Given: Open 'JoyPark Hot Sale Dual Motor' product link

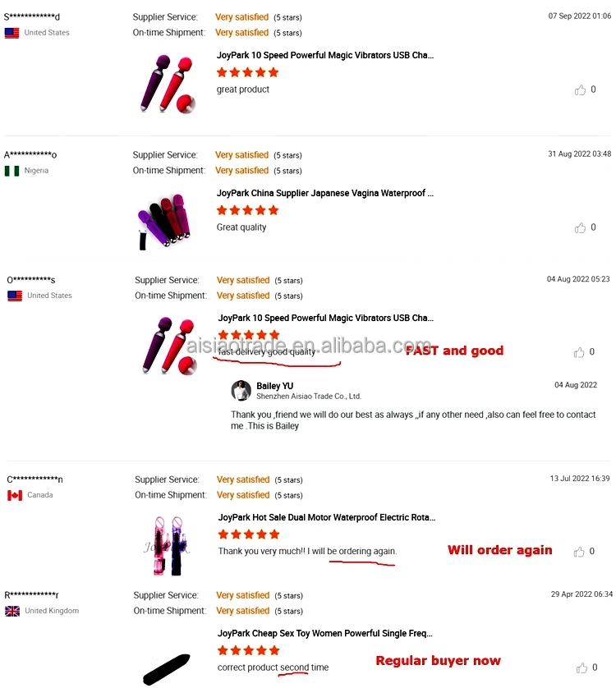Looking at the screenshot, I should [x=327, y=518].
